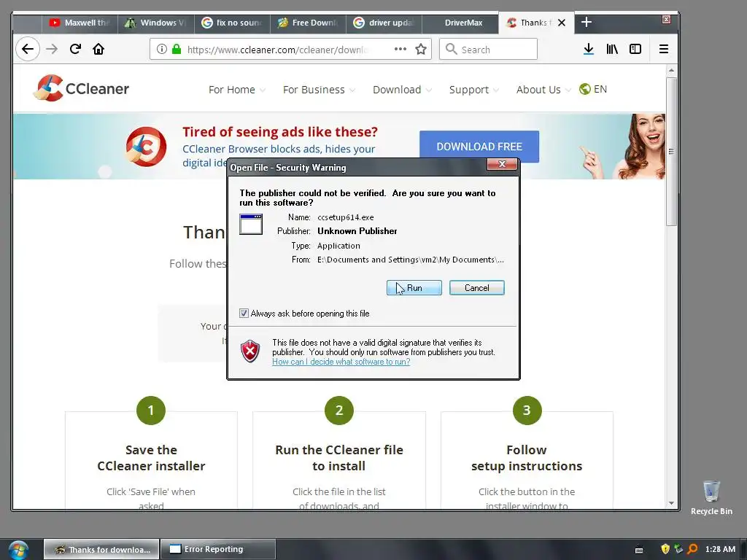Viewport: 747px width, 560px height.
Task: Click Thanks for download taskbar button
Action: (x=101, y=549)
